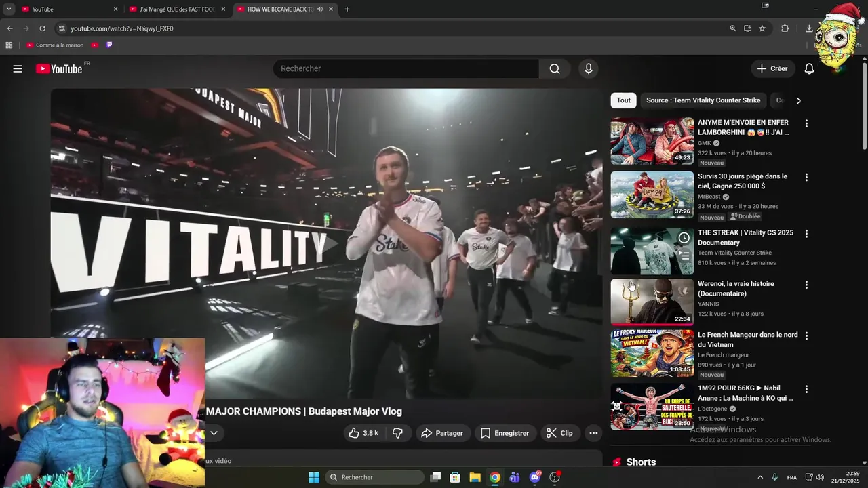Like the video with thumbs up
868x488 pixels.
(x=363, y=433)
